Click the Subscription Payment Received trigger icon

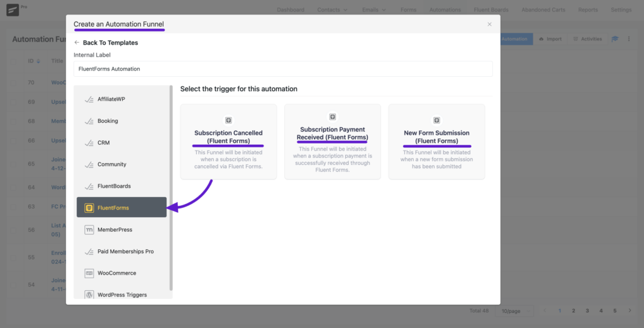tap(333, 116)
